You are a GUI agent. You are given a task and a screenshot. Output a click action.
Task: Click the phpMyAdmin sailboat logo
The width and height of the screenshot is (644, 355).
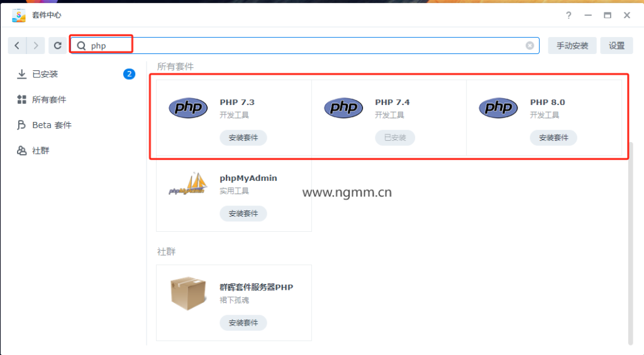tap(188, 183)
